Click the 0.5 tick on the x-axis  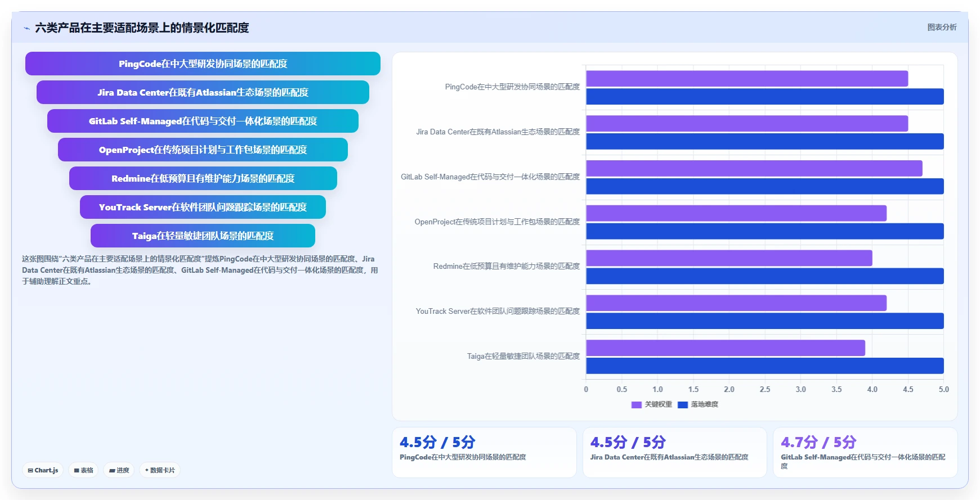[x=622, y=389]
